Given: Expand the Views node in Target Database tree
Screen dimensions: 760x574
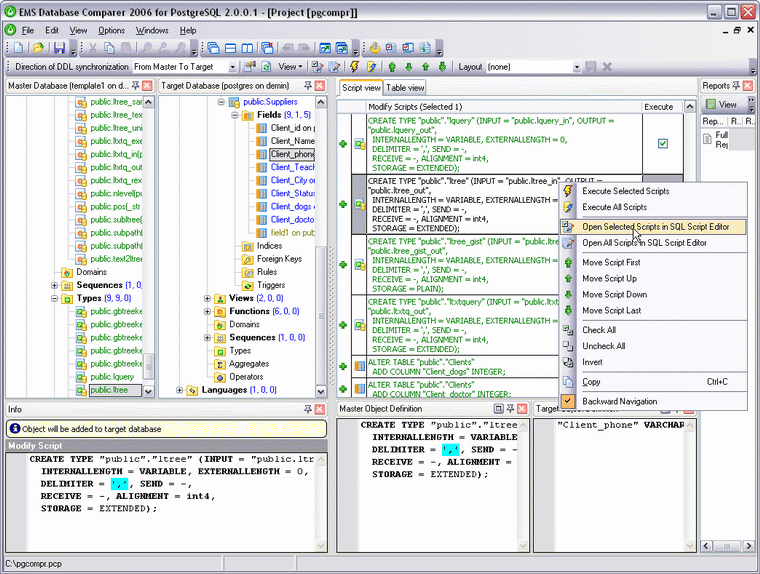Looking at the screenshot, I should tap(207, 298).
